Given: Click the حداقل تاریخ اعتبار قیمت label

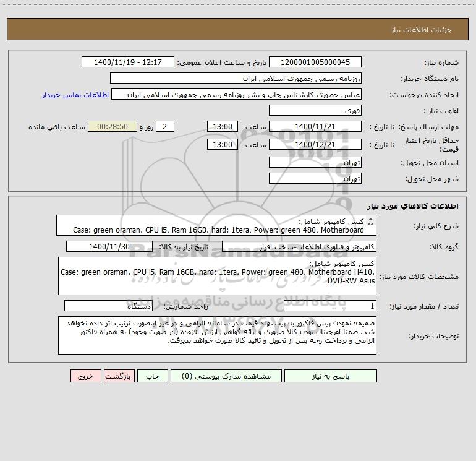Looking at the screenshot, I should click(431, 145).
